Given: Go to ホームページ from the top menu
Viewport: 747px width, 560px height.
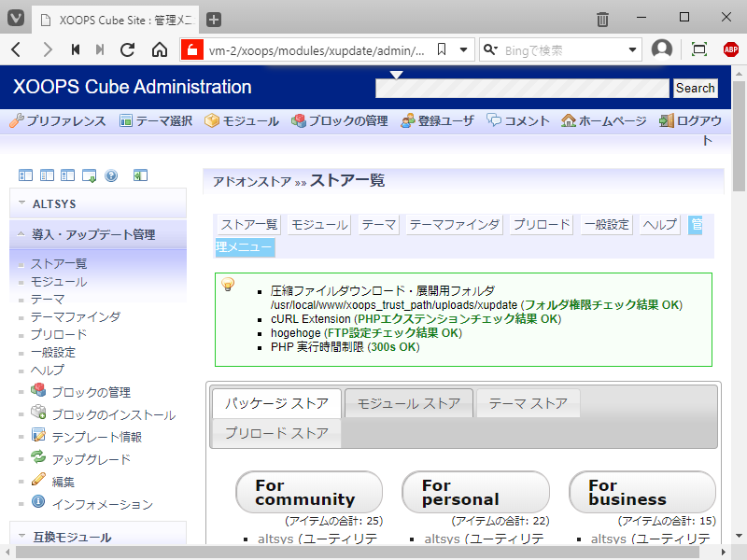Looking at the screenshot, I should tap(603, 121).
